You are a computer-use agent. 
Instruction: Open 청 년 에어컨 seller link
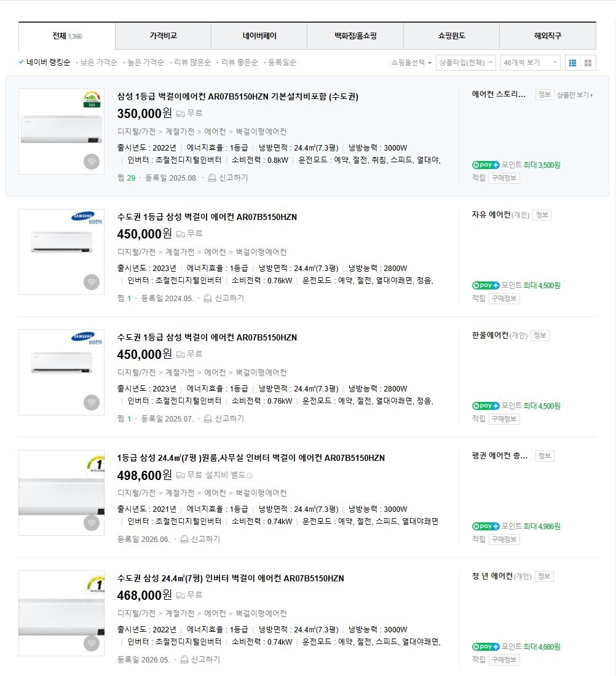(492, 576)
